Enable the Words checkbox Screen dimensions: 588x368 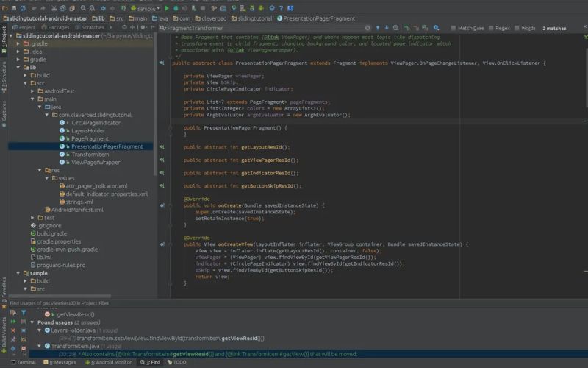coord(516,28)
